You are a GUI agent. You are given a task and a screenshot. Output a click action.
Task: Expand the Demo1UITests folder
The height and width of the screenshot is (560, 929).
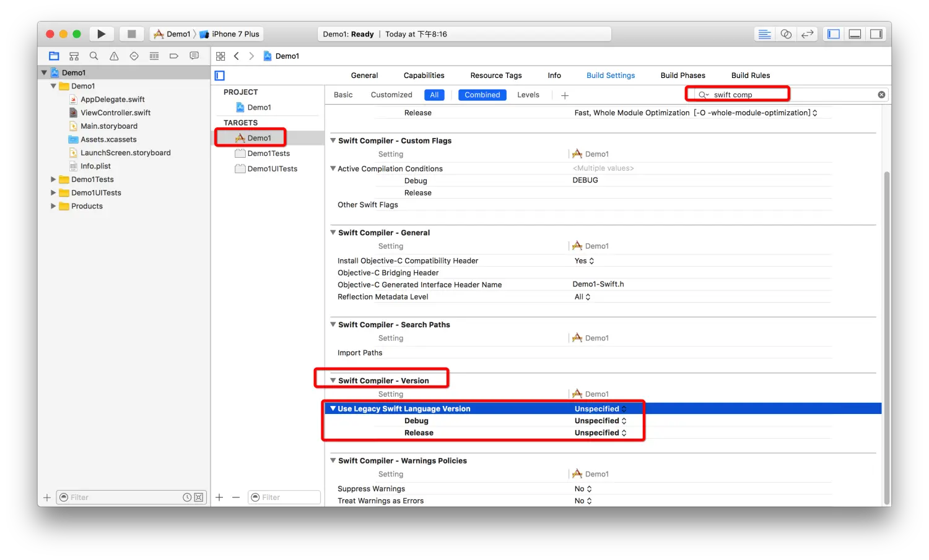point(53,193)
